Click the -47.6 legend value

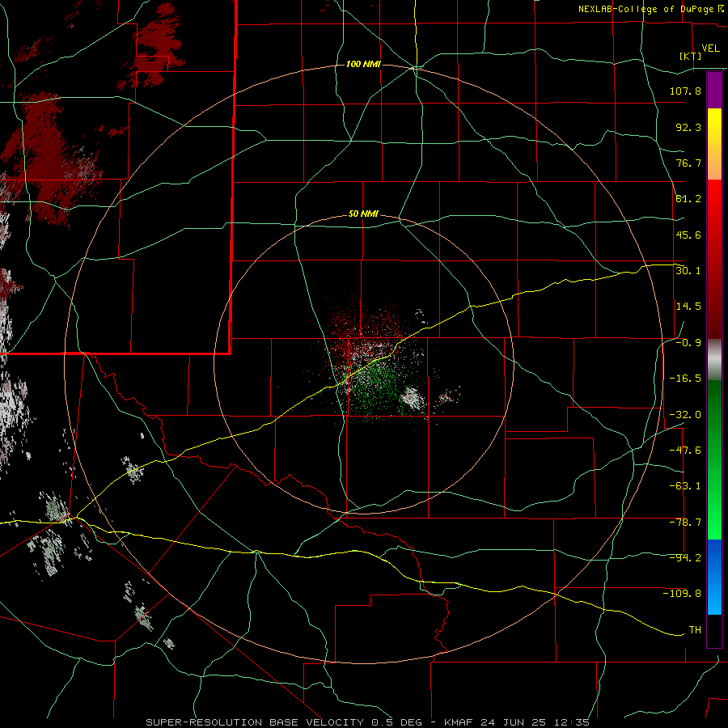tap(685, 451)
